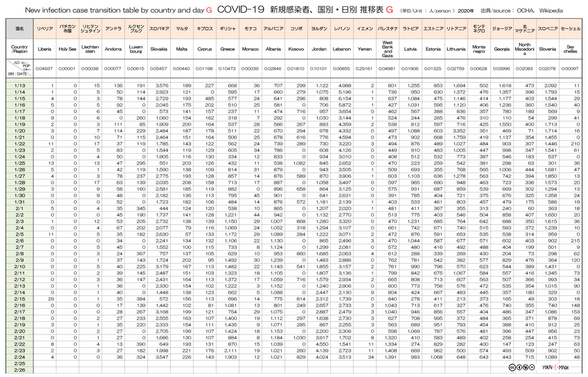The image size is (588, 377).
Task: Select the 'Malta' column header
Action: [181, 49]
